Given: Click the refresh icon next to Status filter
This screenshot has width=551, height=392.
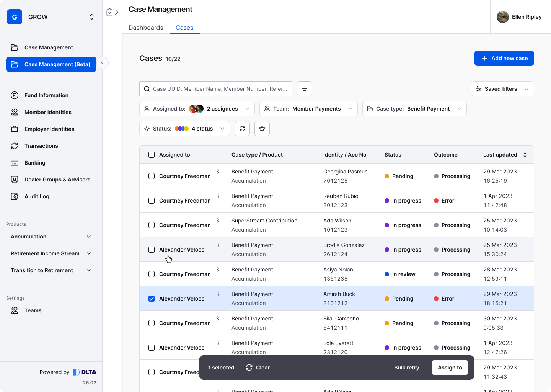Looking at the screenshot, I should [242, 129].
